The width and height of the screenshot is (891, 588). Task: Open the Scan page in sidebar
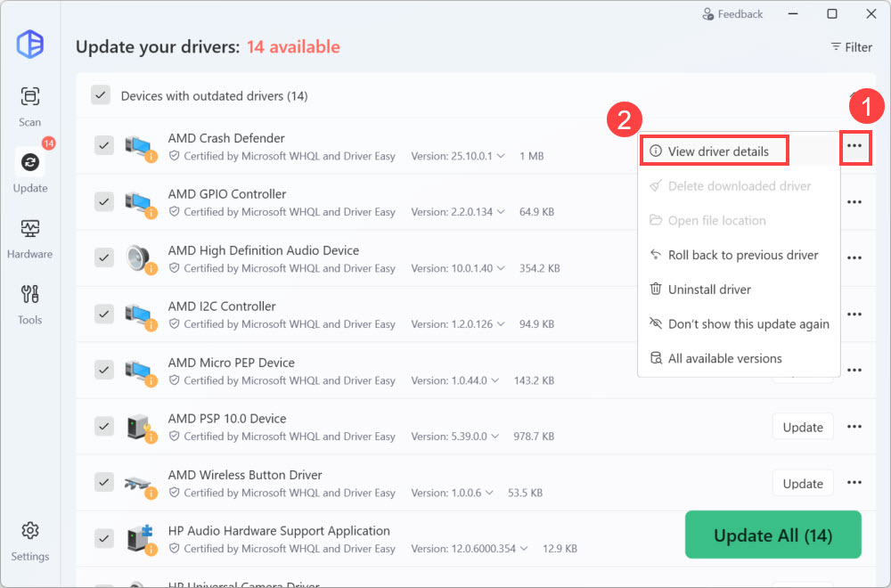point(30,105)
